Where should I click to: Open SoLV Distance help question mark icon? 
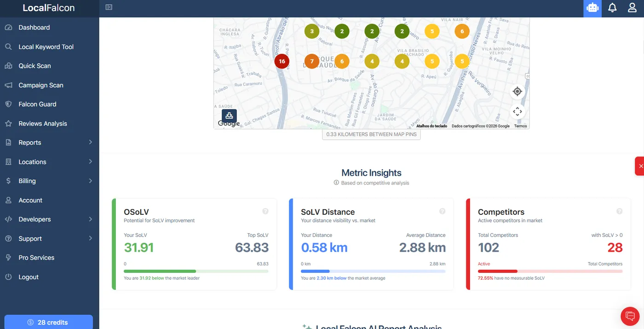coord(443,211)
